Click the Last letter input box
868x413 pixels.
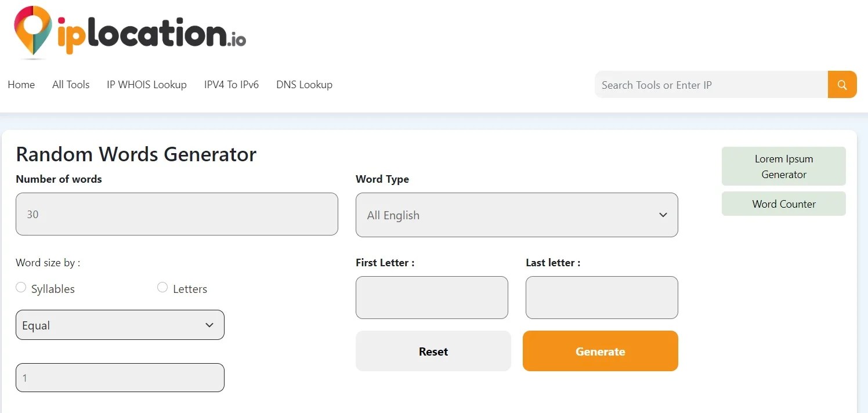[601, 298]
